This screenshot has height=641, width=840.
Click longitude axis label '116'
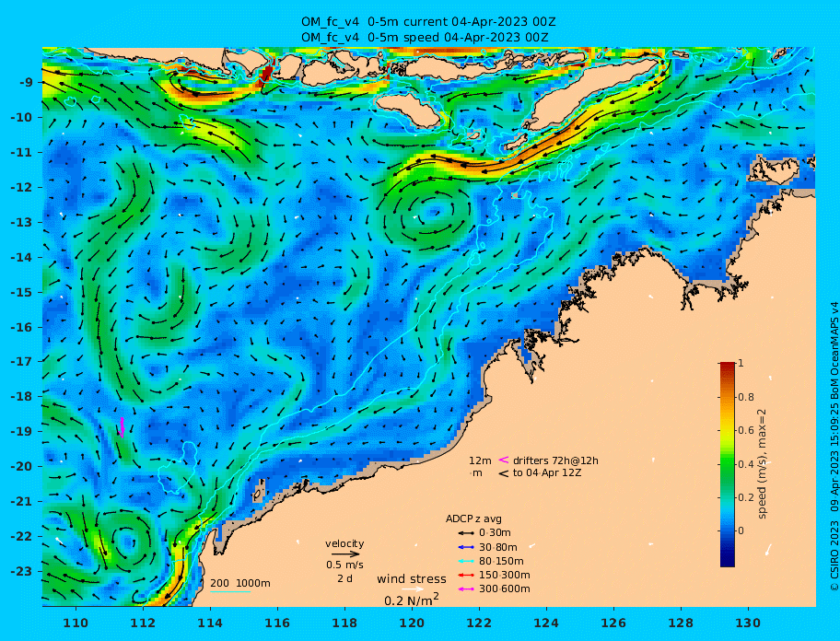coord(278,623)
